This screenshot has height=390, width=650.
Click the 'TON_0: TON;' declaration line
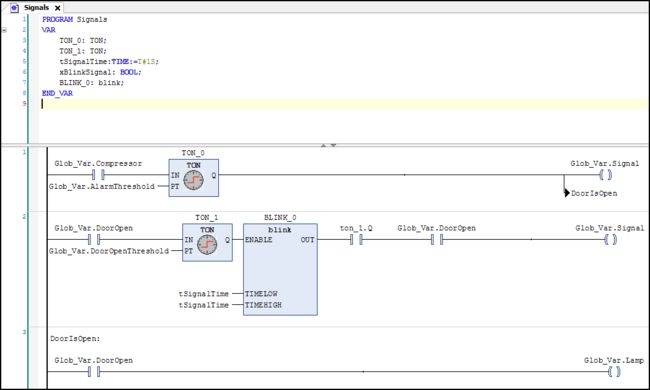83,40
